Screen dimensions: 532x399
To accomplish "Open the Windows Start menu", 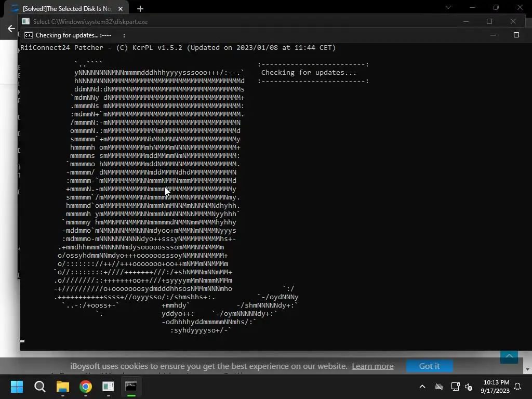I will click(17, 387).
